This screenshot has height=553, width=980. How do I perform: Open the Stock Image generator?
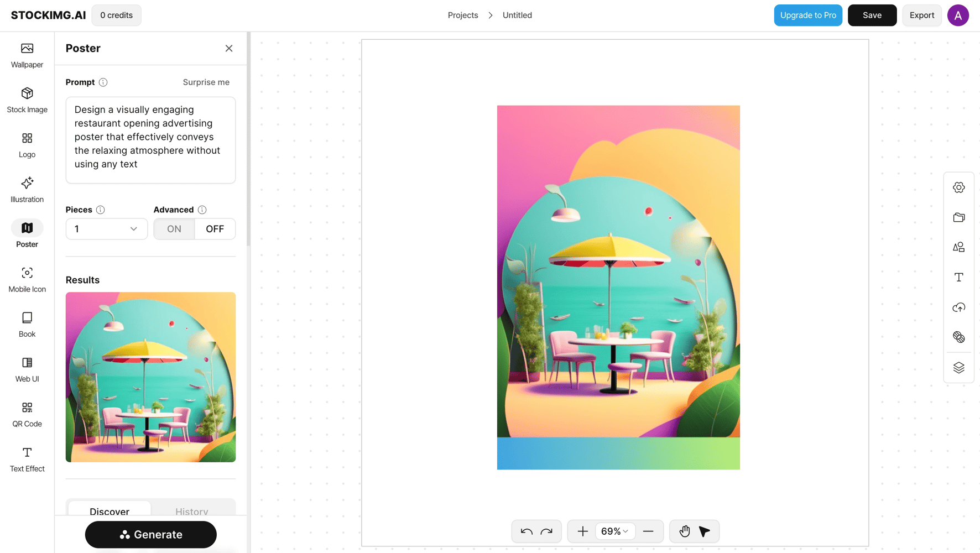pyautogui.click(x=27, y=100)
